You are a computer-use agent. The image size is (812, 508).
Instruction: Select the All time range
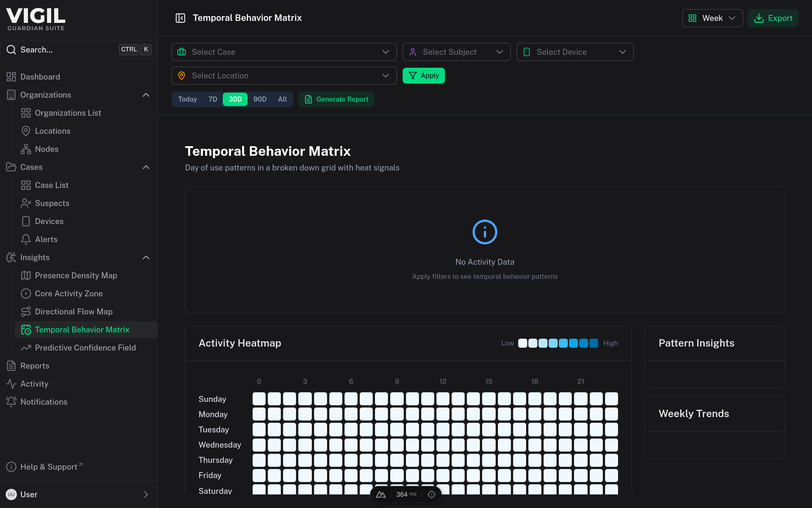282,99
